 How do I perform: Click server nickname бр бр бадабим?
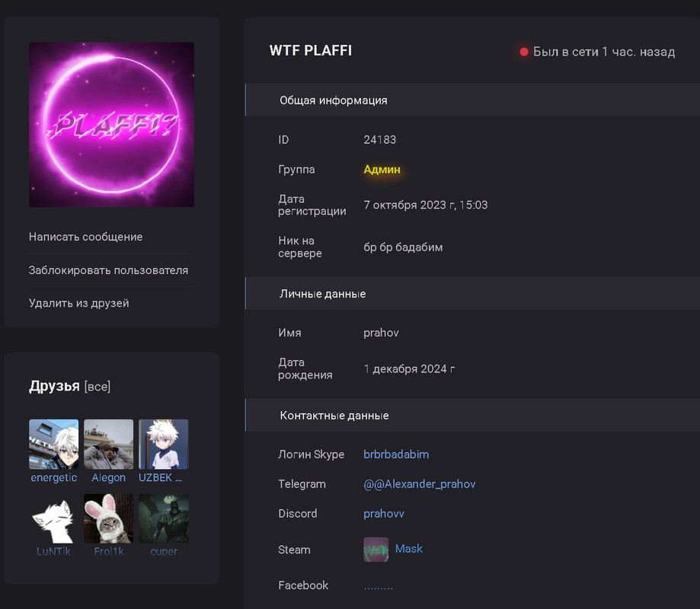403,247
